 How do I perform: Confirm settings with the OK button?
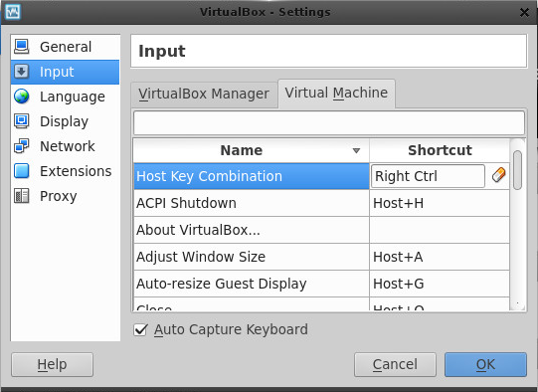(485, 364)
